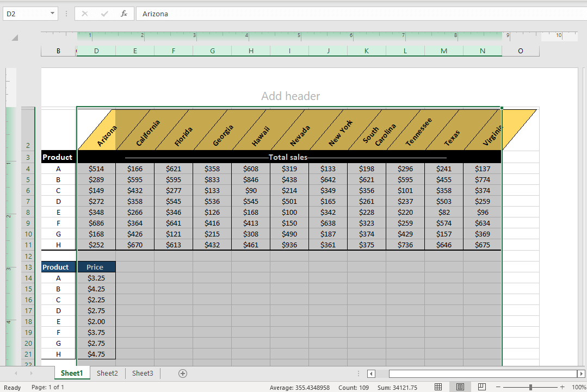Screen dimensions: 587x392
Task: Click the zoom slider handle
Action: coord(530,387)
